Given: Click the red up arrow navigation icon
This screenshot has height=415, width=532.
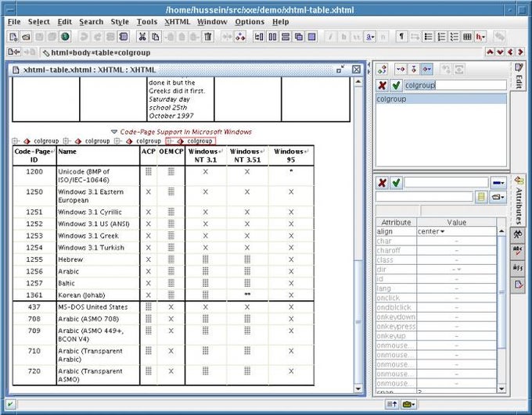Looking at the screenshot, I should tap(490, 52).
